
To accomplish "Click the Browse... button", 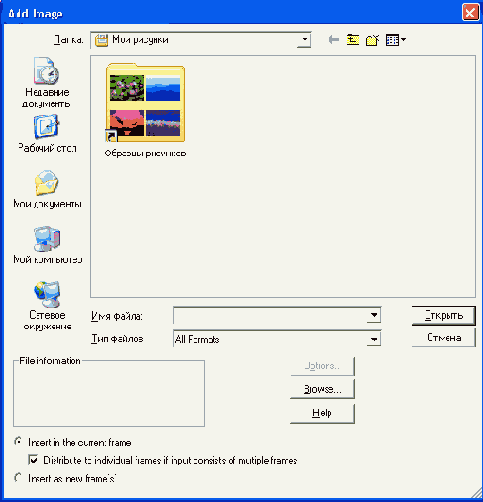I will coord(322,389).
